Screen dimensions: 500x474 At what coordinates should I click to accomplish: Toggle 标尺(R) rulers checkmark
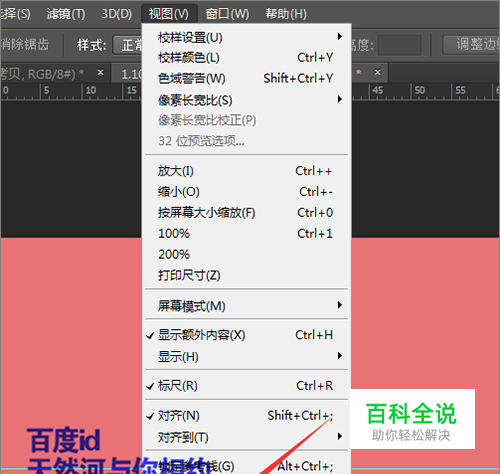click(x=247, y=386)
